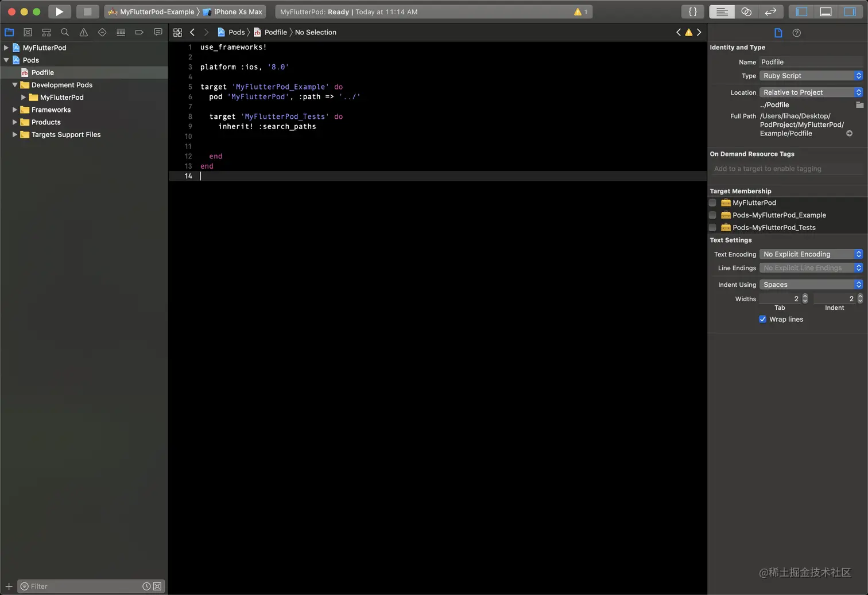Collapse the Pods project
This screenshot has width=868, height=595.
pyautogui.click(x=6, y=60)
